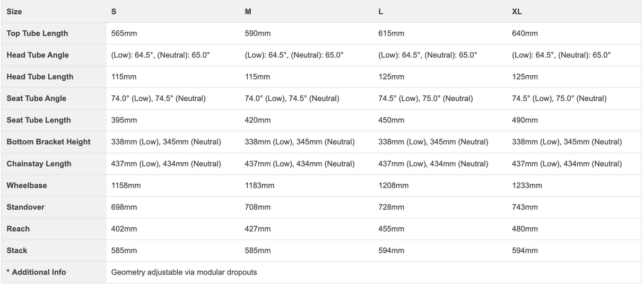Click the Top Tube Length row label
This screenshot has width=644, height=284.
37,33
